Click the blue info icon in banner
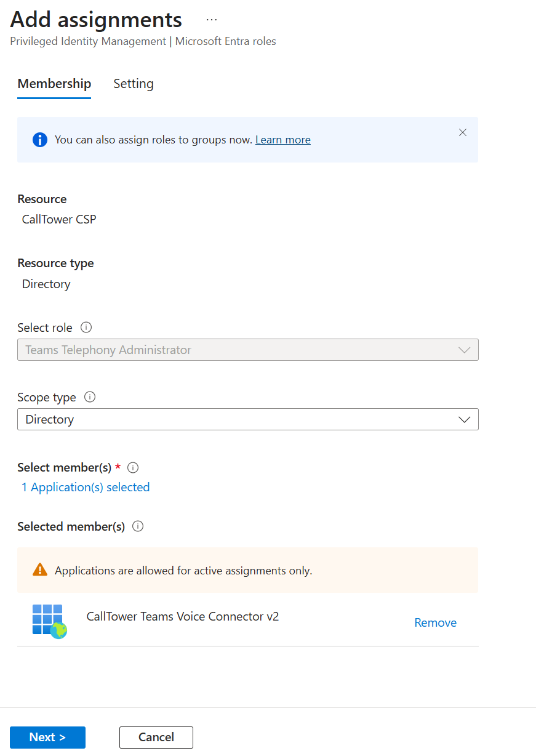This screenshot has height=756, width=536. pyautogui.click(x=40, y=140)
